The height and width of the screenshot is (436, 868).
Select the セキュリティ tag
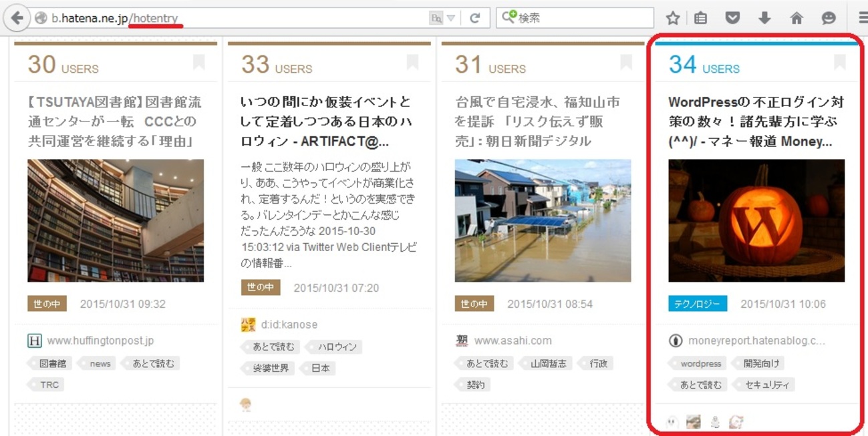764,385
